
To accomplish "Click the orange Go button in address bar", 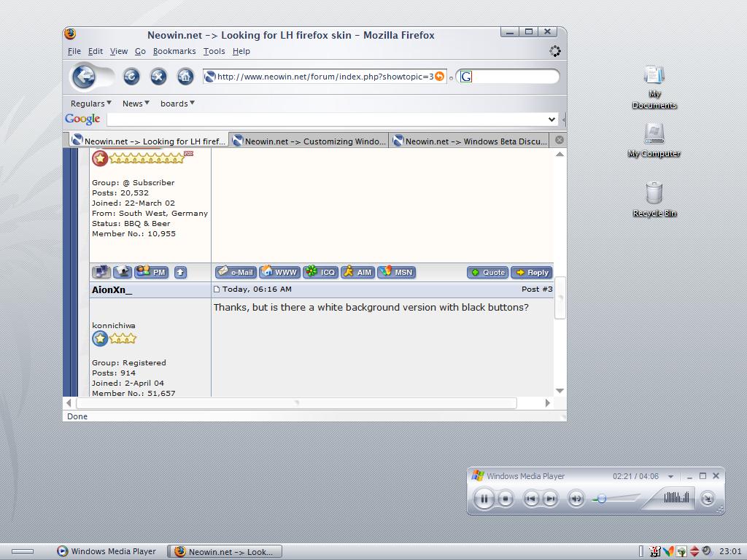I will pyautogui.click(x=439, y=76).
